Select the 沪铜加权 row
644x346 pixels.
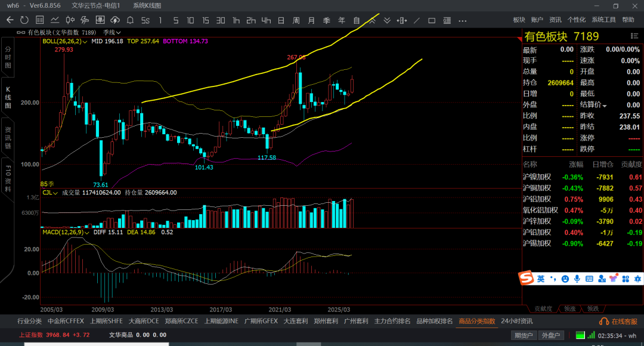tap(583, 188)
